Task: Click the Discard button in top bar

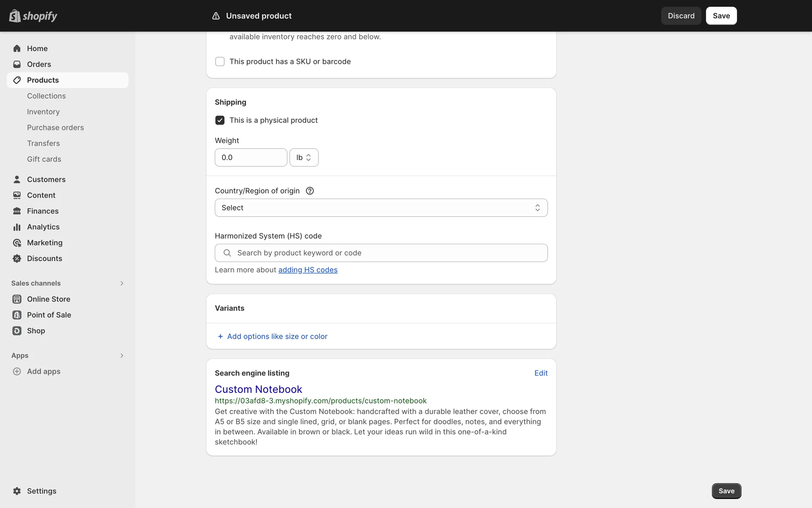Action: pyautogui.click(x=681, y=16)
